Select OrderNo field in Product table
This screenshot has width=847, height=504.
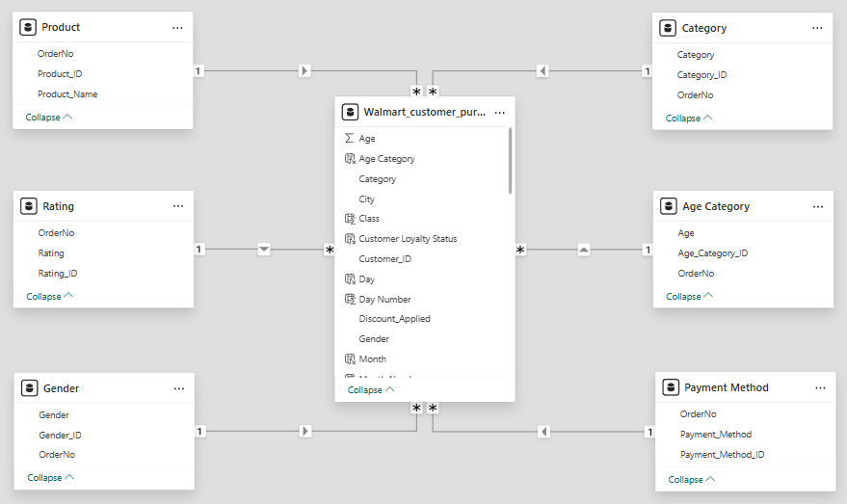click(56, 53)
